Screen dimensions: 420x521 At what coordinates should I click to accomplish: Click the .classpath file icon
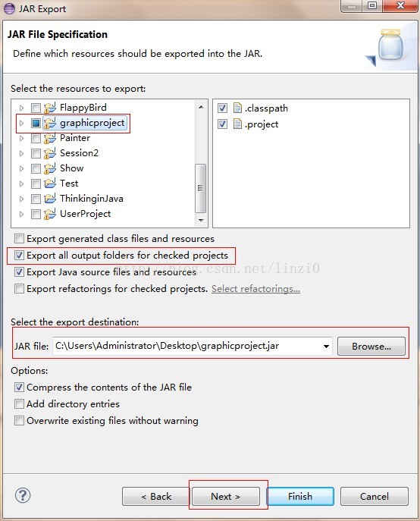click(x=237, y=108)
